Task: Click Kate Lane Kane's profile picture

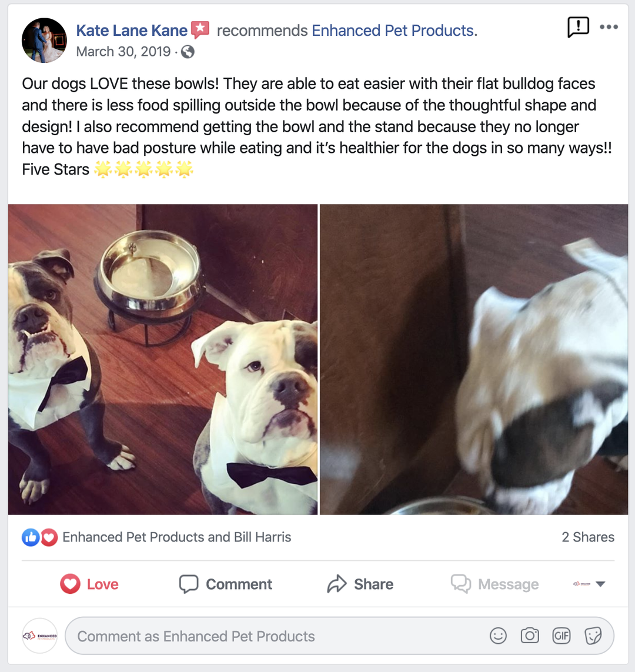Action: (44, 41)
